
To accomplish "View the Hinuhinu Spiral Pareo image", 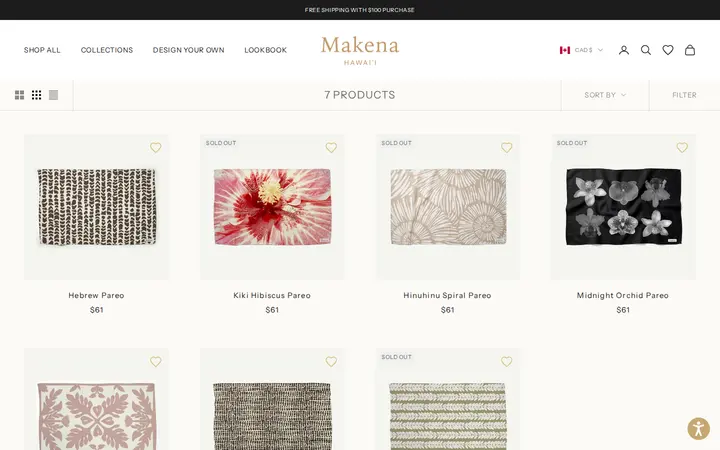I will pyautogui.click(x=448, y=207).
